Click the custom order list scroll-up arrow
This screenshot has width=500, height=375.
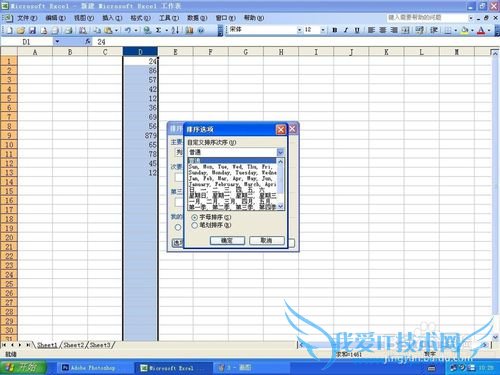(x=281, y=161)
